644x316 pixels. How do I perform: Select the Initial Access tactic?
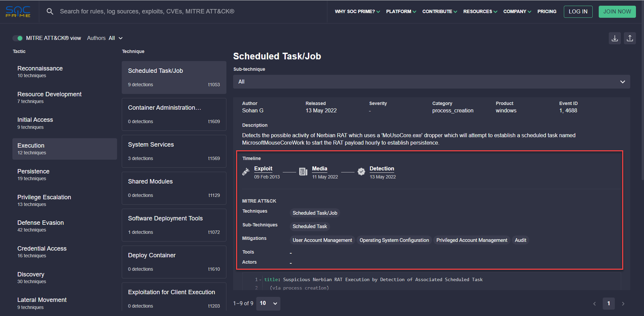[65, 123]
